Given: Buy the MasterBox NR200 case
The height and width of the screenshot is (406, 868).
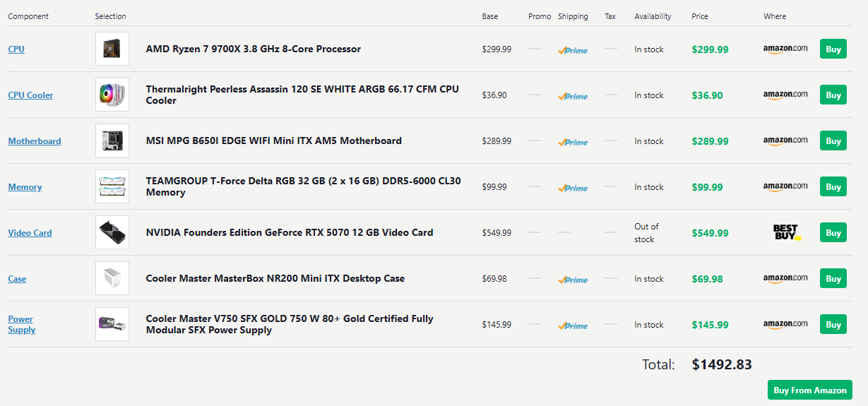Looking at the screenshot, I should click(x=833, y=279).
